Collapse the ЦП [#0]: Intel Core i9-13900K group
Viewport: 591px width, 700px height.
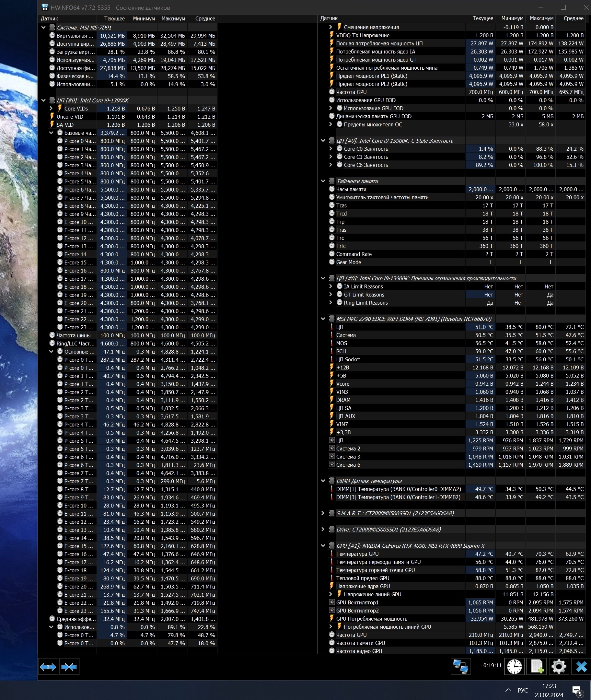(x=43, y=100)
